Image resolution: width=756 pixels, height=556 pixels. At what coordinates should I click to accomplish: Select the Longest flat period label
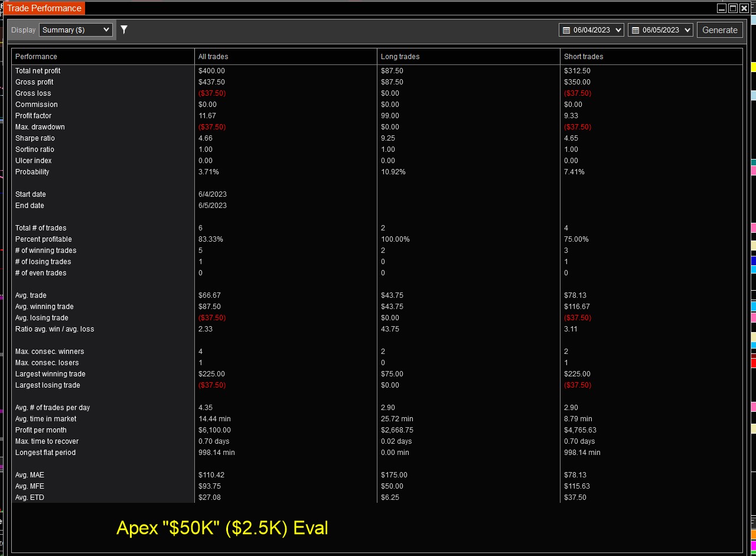45,453
